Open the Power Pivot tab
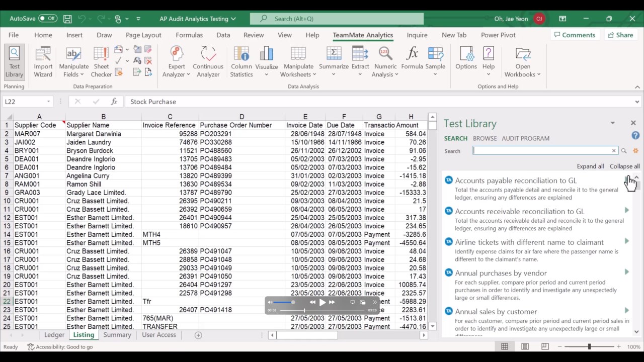 (498, 35)
